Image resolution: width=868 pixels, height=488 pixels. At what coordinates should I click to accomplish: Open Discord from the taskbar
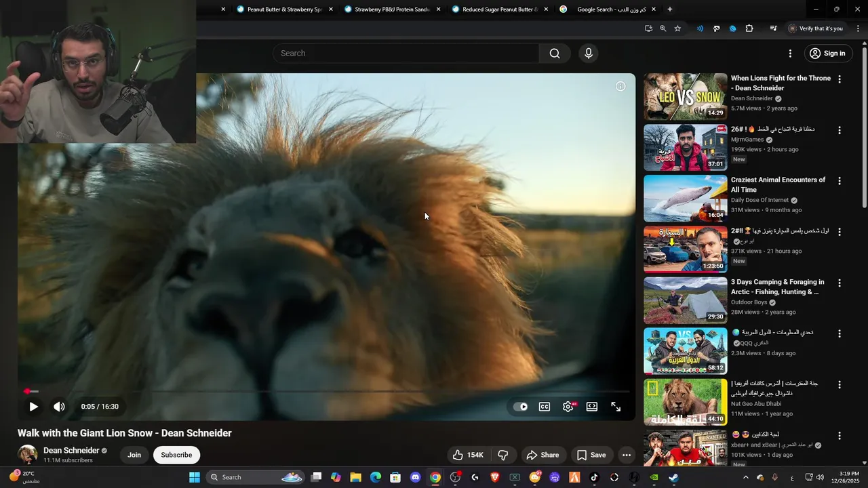(x=415, y=477)
